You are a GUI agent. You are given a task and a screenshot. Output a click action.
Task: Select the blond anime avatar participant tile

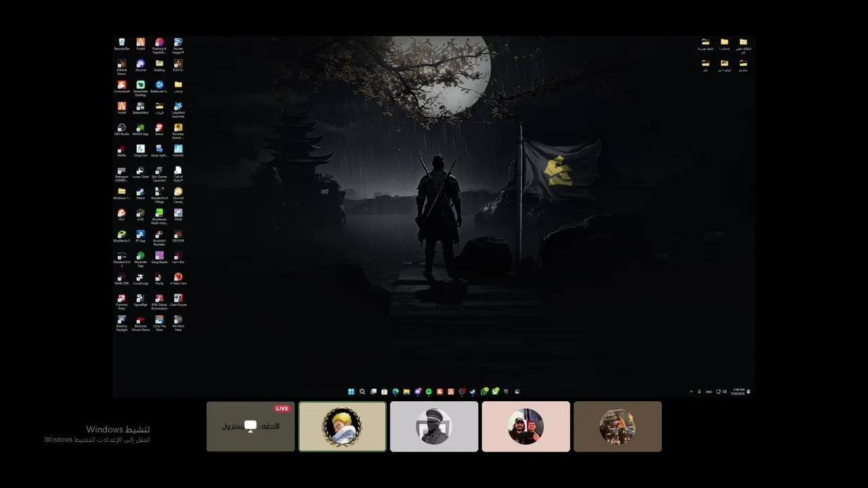click(342, 426)
